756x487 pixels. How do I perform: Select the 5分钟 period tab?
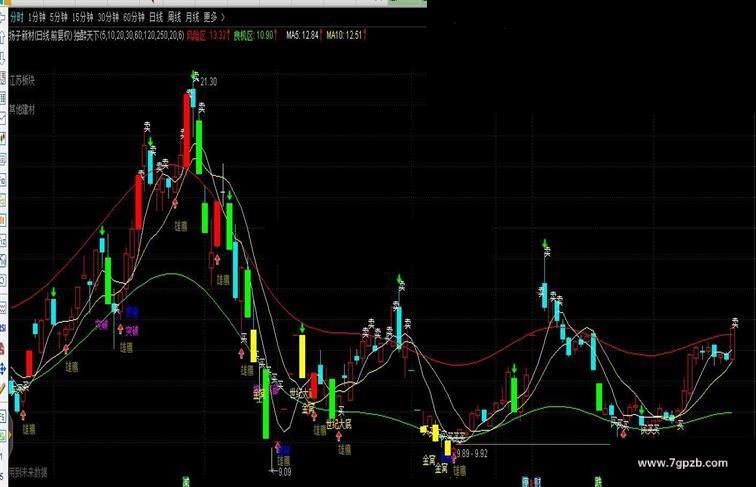click(59, 18)
